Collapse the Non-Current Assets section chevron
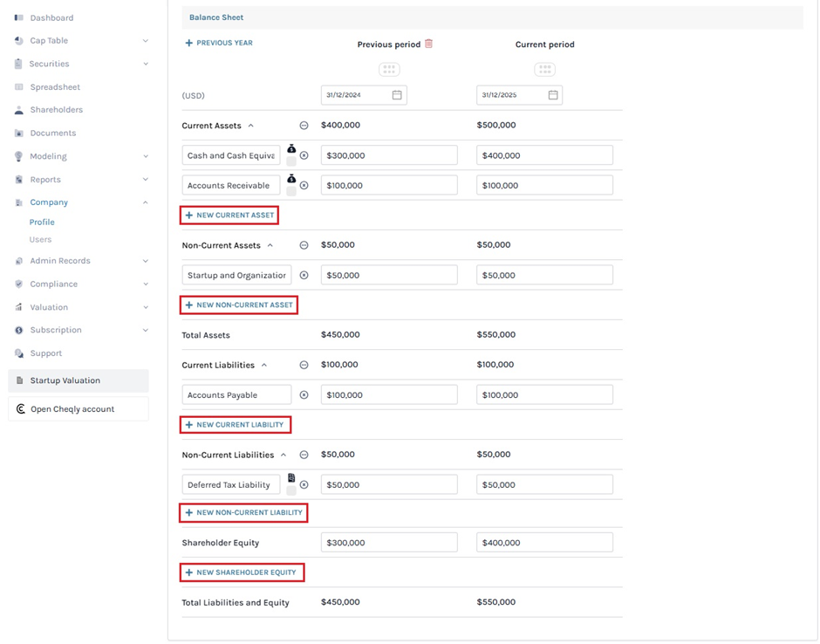820x644 pixels. (270, 246)
